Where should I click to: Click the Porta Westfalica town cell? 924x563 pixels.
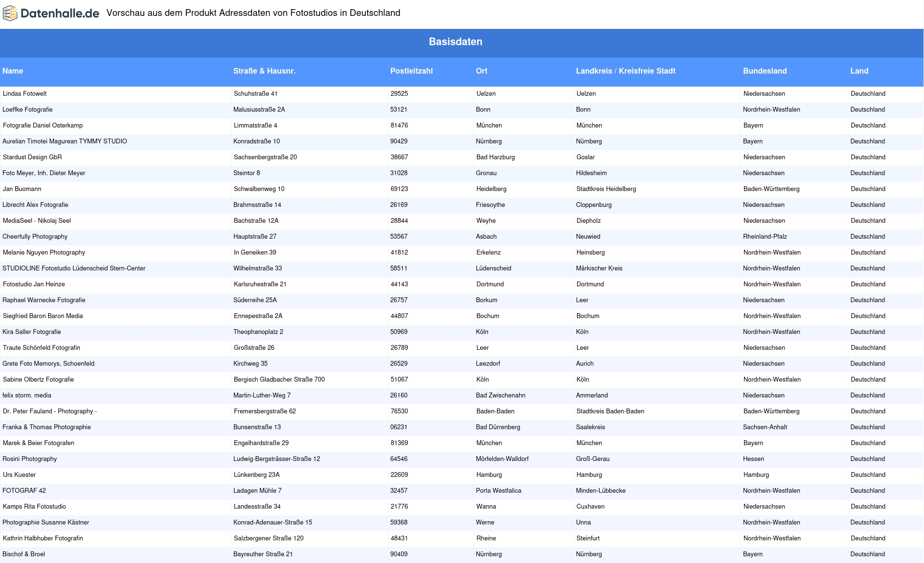click(499, 490)
